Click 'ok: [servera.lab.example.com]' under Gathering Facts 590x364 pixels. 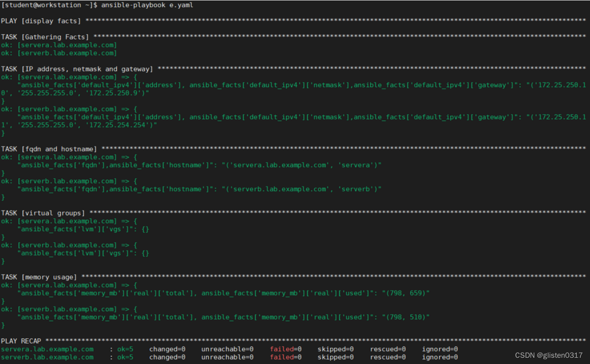(59, 45)
